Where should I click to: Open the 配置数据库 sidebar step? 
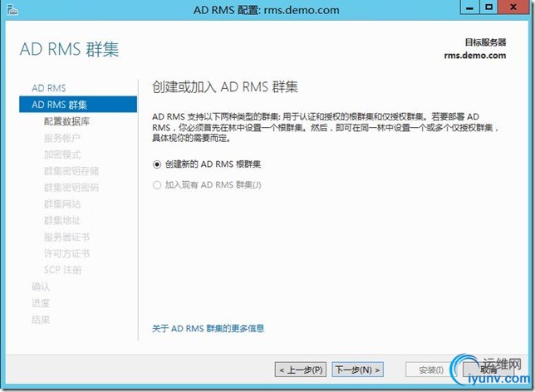coord(66,121)
